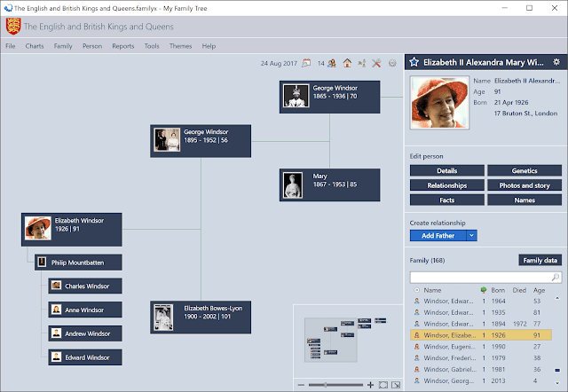Zoom out using the minus icon
The width and height of the screenshot is (568, 392).
[301, 385]
